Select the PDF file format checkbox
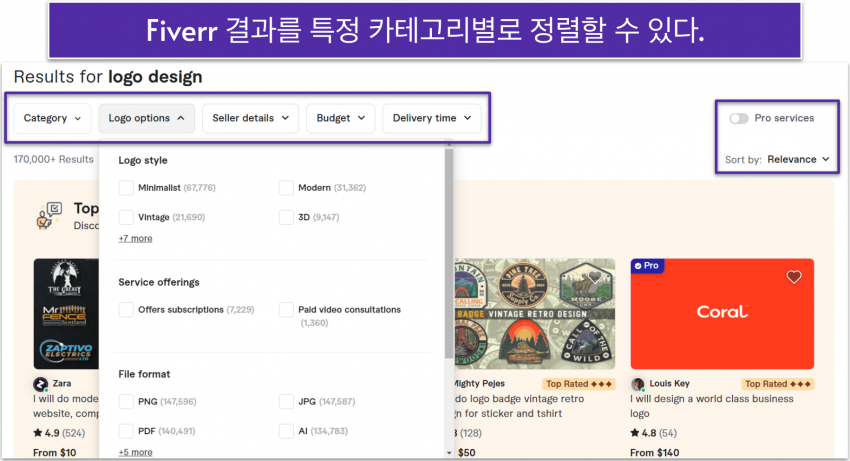Screen dimensions: 850x461 [x=126, y=431]
